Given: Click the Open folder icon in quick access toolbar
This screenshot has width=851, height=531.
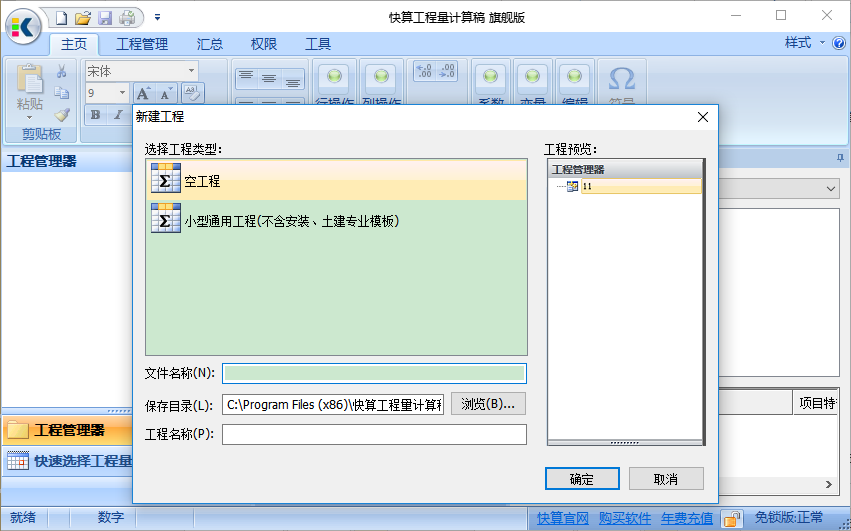Looking at the screenshot, I should click(83, 18).
